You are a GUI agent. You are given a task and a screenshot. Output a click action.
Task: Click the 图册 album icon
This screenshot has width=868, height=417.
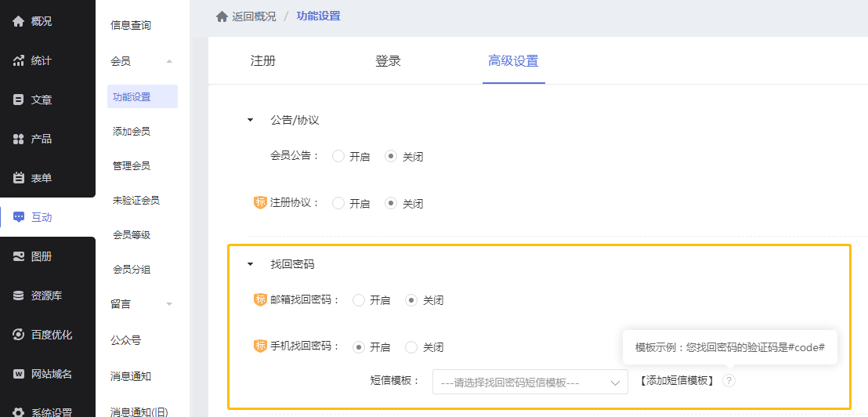pyautogui.click(x=19, y=256)
